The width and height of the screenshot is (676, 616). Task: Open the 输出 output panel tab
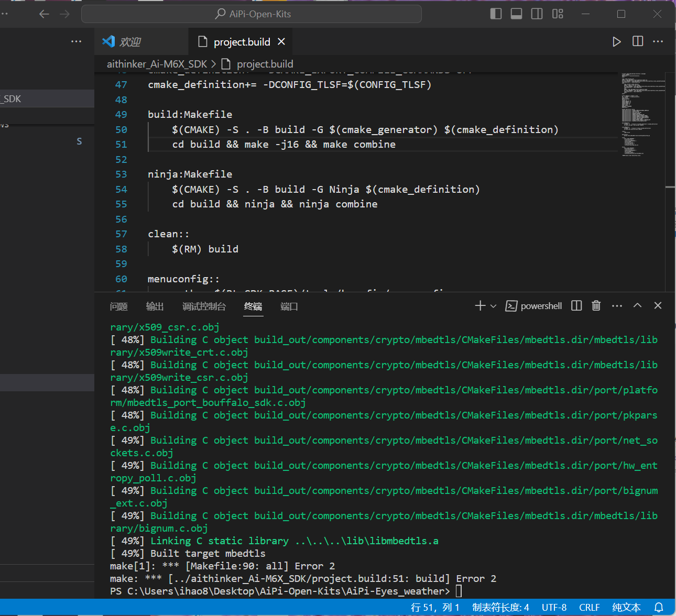tap(155, 306)
